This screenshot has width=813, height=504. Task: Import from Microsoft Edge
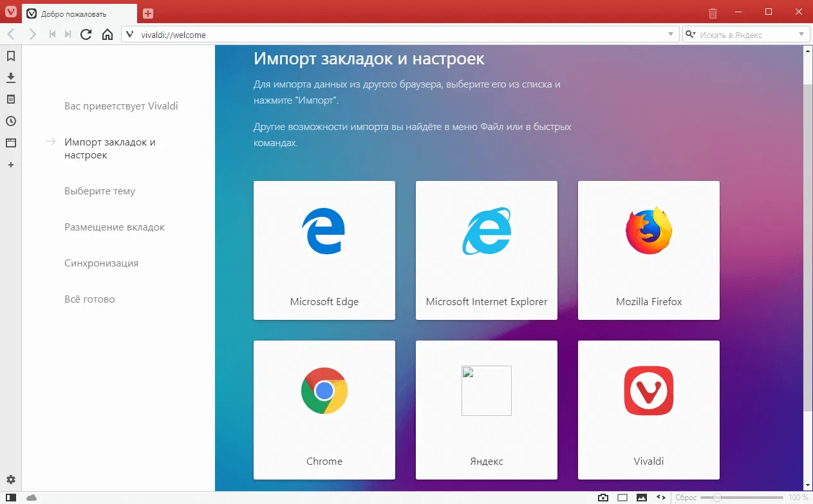324,250
